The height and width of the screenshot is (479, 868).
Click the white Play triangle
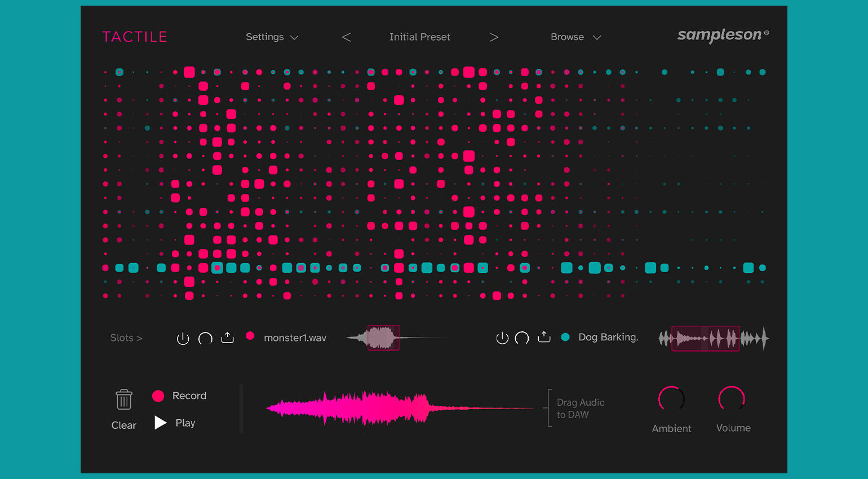[161, 423]
